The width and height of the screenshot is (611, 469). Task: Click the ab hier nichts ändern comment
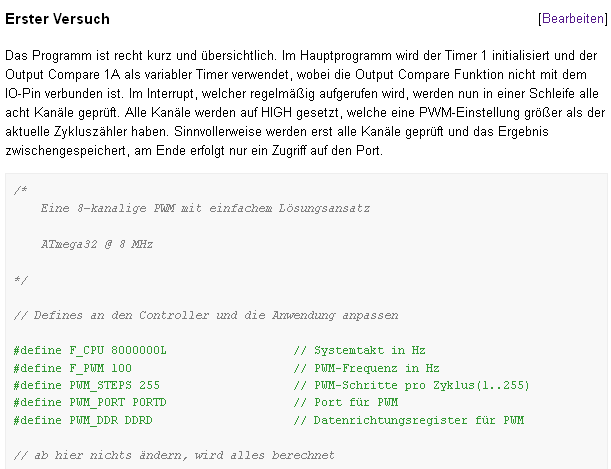(174, 455)
